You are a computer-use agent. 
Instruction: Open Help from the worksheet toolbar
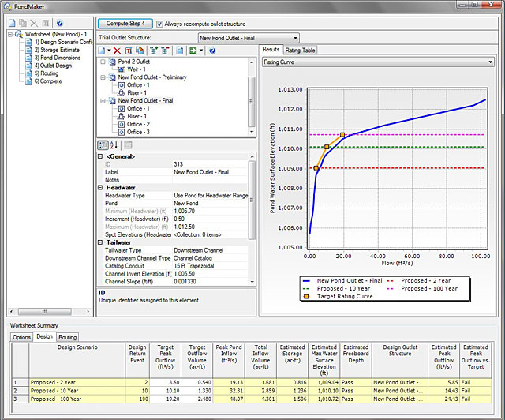pyautogui.click(x=60, y=23)
